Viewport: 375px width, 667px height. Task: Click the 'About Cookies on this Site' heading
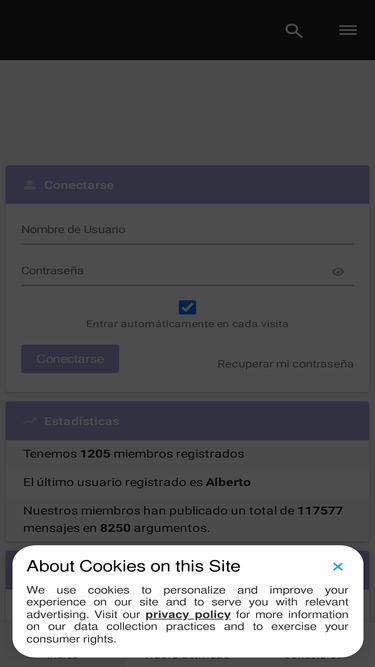(134, 566)
